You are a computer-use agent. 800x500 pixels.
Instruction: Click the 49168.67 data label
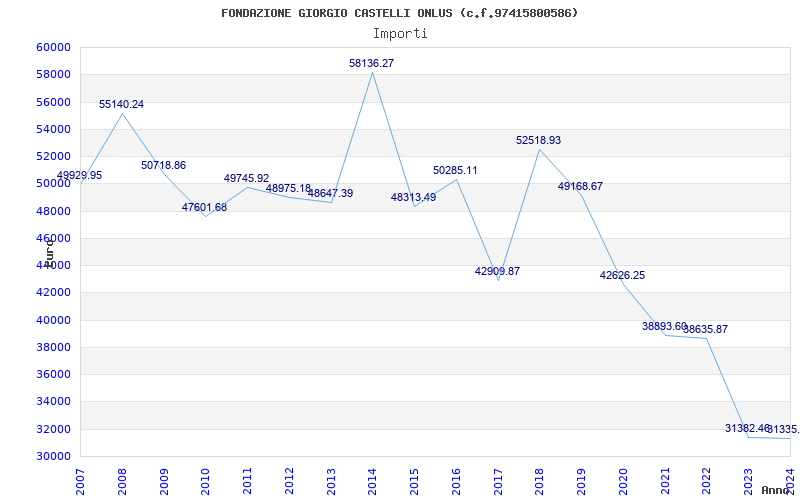(580, 187)
